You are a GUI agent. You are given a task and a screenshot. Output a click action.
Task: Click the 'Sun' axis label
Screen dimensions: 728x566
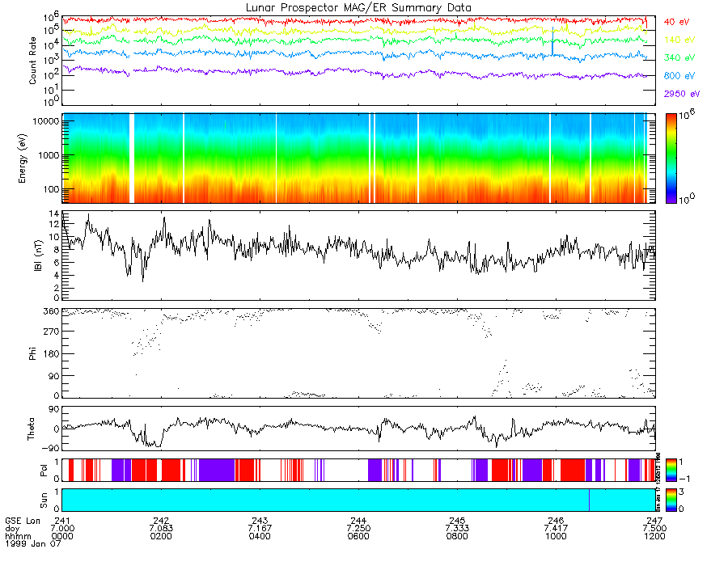pyautogui.click(x=44, y=501)
